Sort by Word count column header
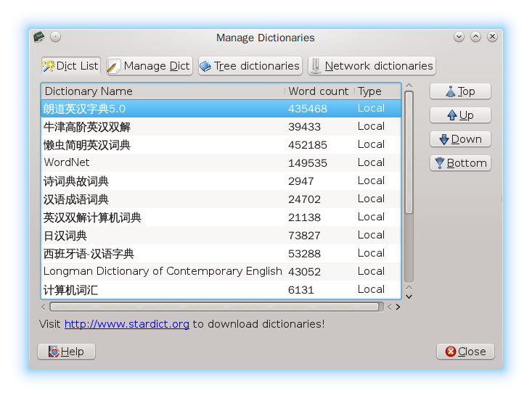 319,91
